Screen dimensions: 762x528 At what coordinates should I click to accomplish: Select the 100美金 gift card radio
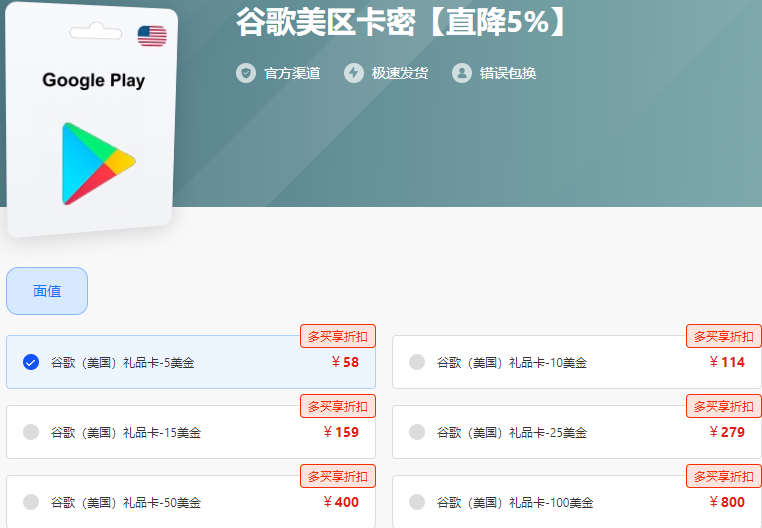pyautogui.click(x=417, y=502)
